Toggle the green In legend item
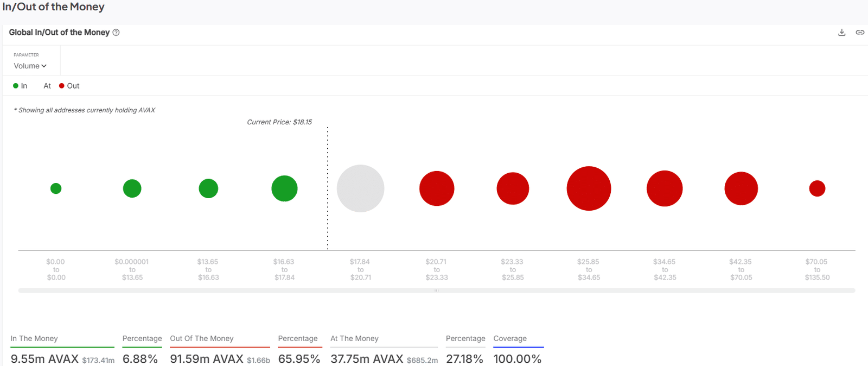Viewport: 868px width, 366px height. (20, 86)
